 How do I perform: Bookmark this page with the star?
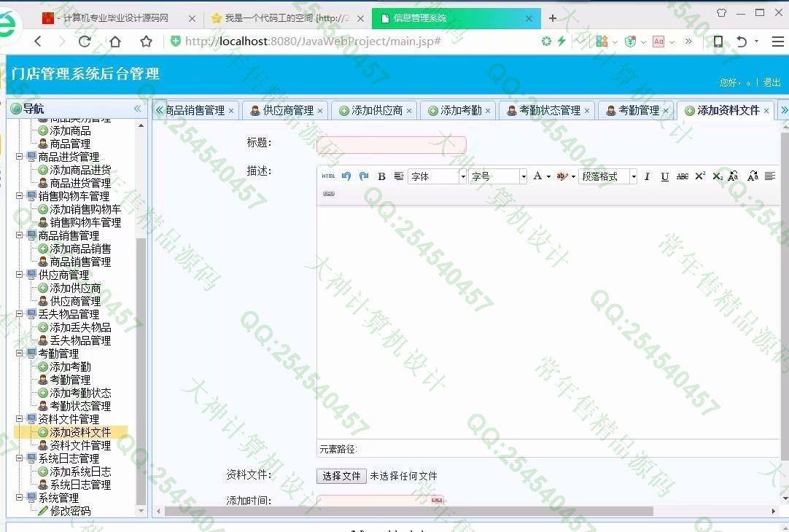point(147,42)
